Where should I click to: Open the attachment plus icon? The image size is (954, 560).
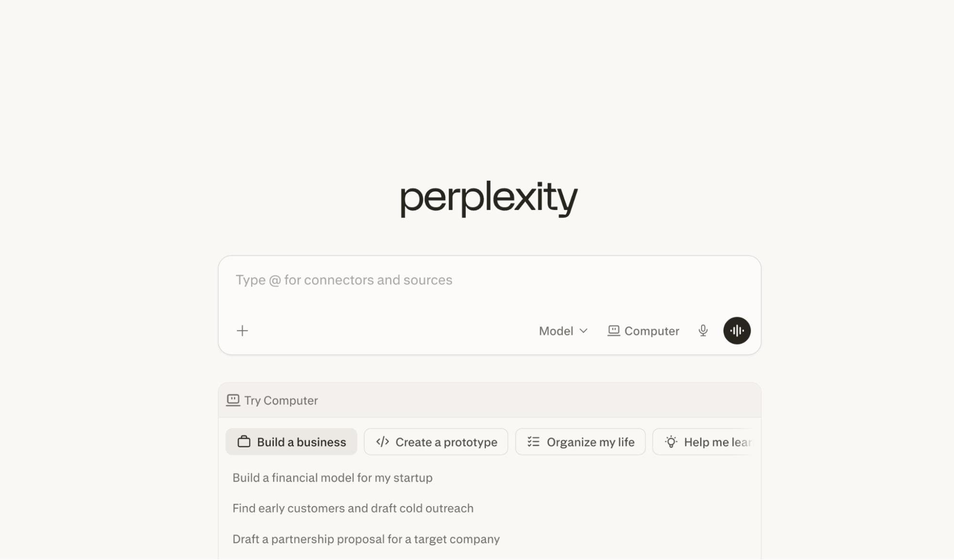point(242,331)
